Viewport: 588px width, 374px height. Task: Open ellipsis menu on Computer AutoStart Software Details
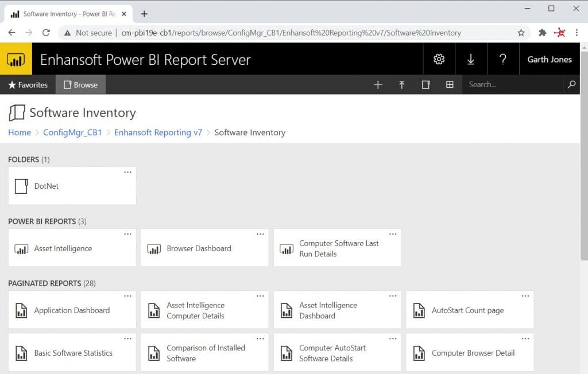coord(393,338)
